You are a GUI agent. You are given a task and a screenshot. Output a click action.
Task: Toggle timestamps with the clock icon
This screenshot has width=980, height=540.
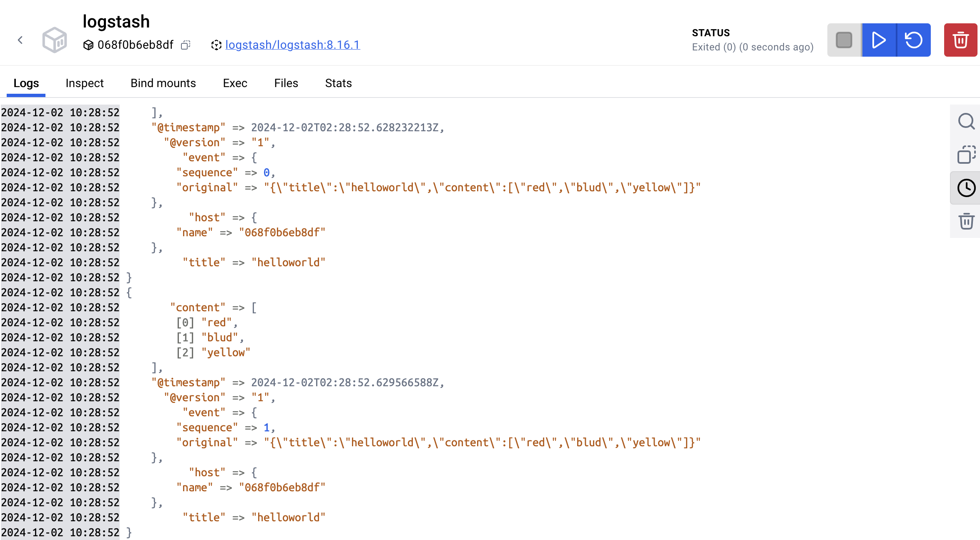[966, 188]
